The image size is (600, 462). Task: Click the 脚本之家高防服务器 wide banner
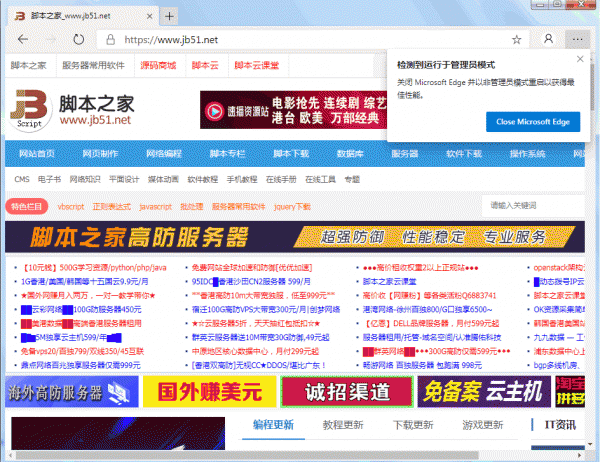295,237
